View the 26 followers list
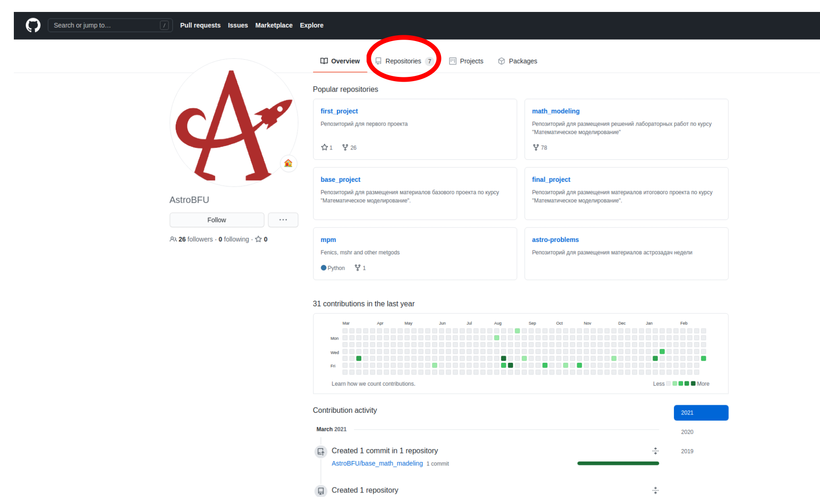The image size is (820, 504). tap(191, 239)
